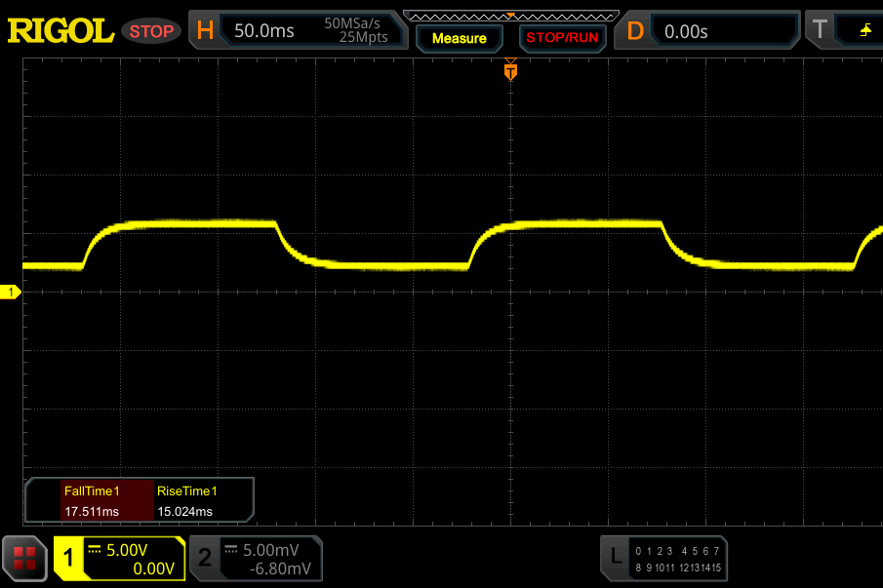Click the RIGOL logo
Image resolution: width=883 pixels, height=588 pixels.
click(x=60, y=30)
